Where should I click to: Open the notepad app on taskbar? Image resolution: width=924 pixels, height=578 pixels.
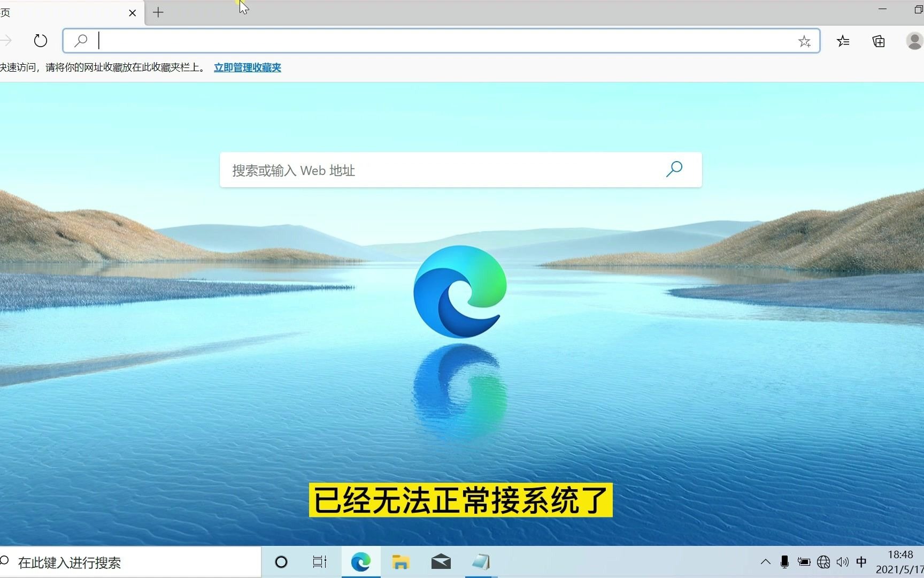click(481, 562)
